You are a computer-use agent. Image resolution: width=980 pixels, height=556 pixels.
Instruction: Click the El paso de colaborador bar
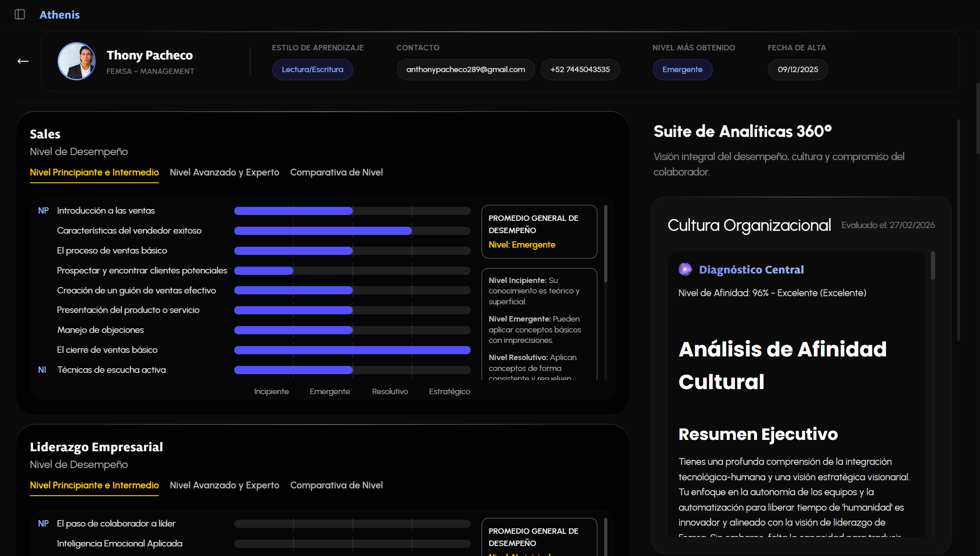coord(352,524)
